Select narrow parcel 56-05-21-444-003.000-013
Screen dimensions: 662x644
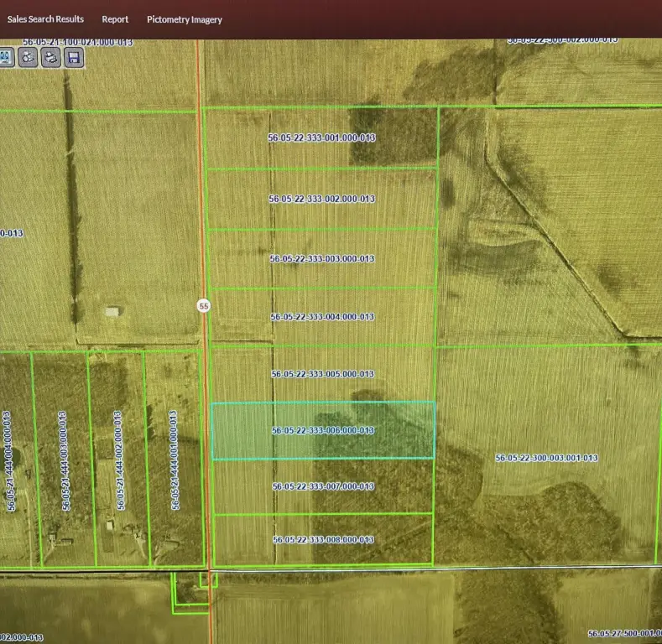point(62,460)
